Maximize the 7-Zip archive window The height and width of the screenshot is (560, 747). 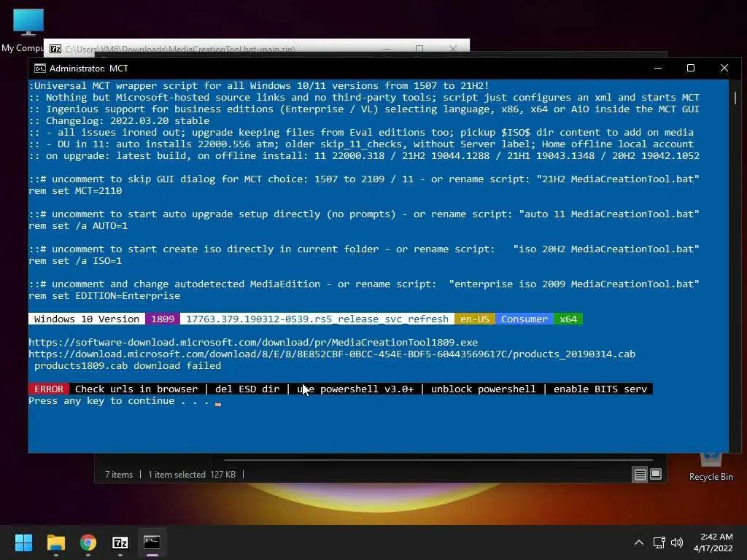coord(419,49)
